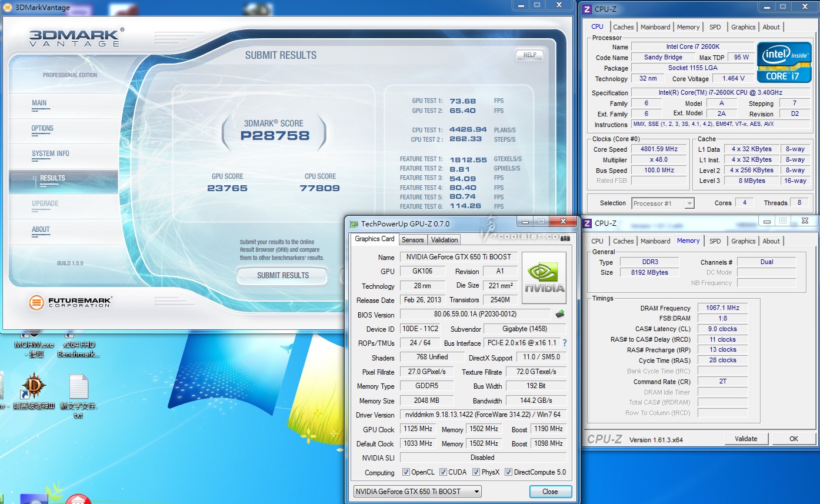Click the Bus Interface question mark icon

click(565, 343)
